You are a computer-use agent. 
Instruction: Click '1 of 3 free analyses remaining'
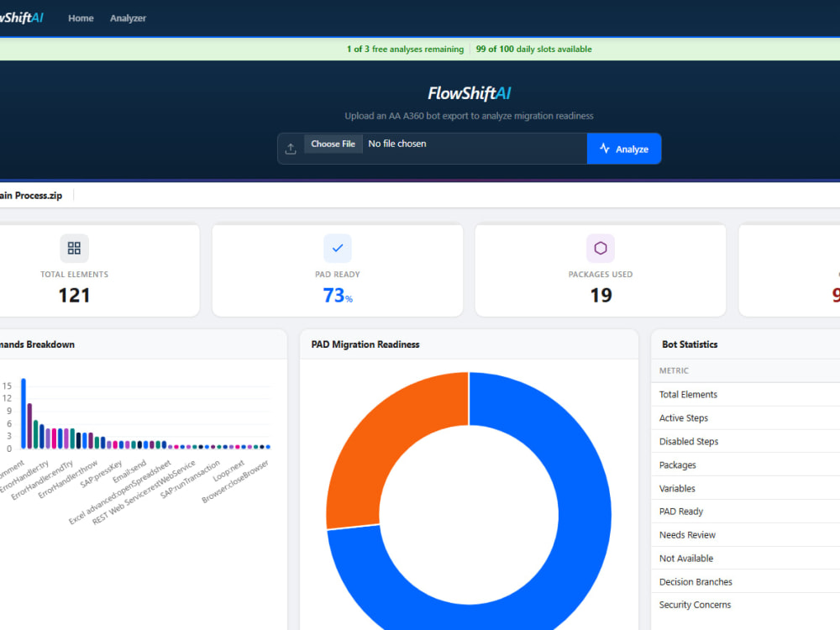click(x=405, y=50)
